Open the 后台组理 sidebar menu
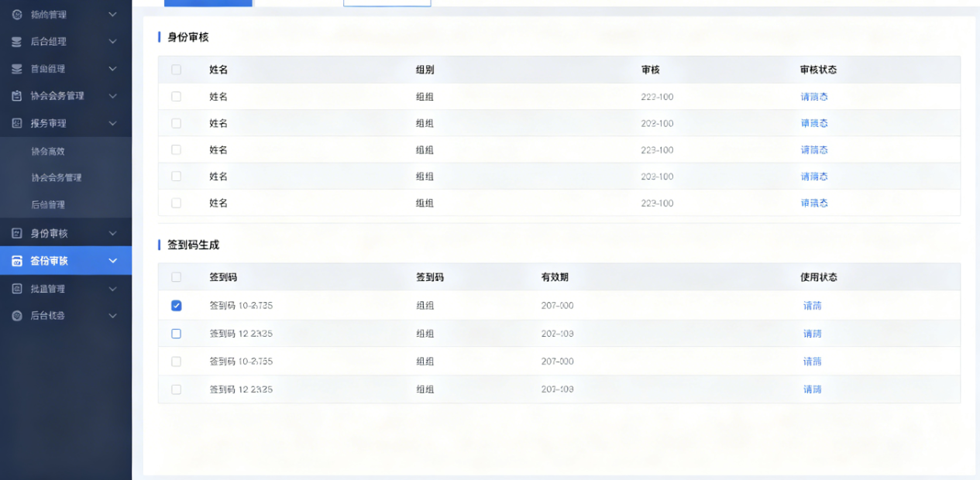Image resolution: width=980 pixels, height=480 pixels. 66,42
